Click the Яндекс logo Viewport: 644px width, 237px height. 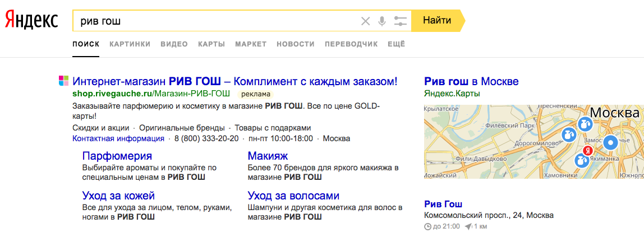(x=31, y=21)
